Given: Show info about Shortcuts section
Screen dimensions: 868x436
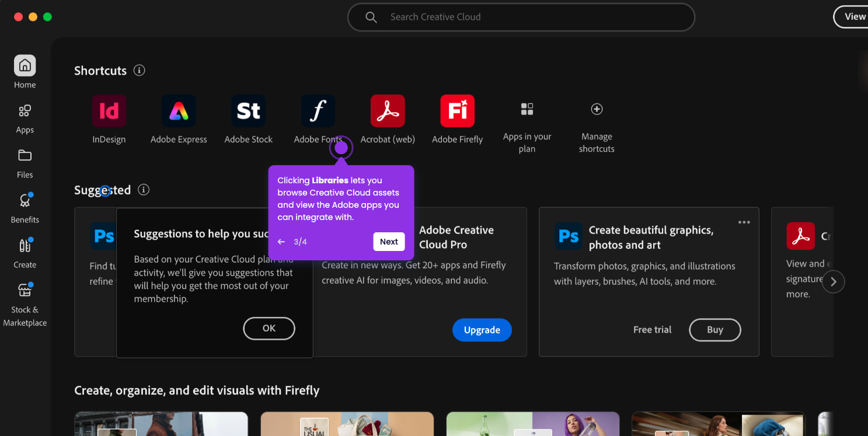Looking at the screenshot, I should [x=139, y=70].
